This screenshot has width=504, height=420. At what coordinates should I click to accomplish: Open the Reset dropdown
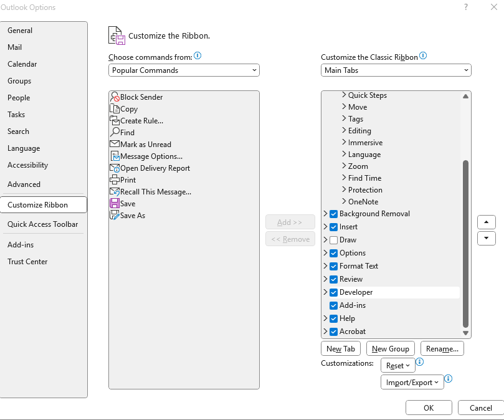click(x=397, y=365)
